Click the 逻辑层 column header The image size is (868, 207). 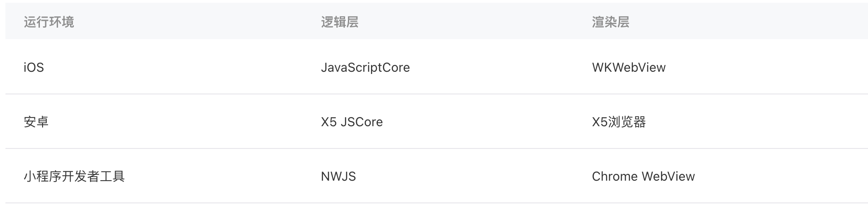pyautogui.click(x=339, y=22)
